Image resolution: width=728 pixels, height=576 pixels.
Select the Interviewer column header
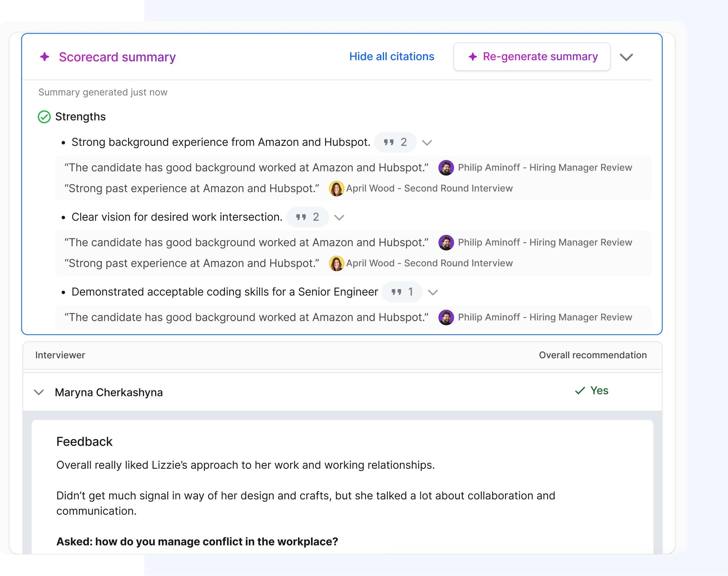(x=60, y=355)
